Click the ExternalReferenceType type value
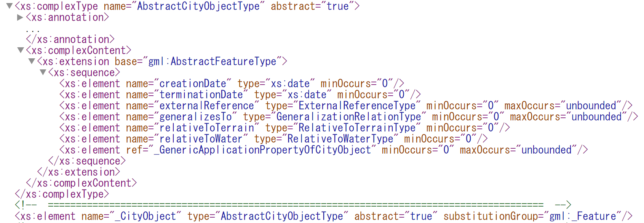This screenshot has height=223, width=644. [x=357, y=106]
